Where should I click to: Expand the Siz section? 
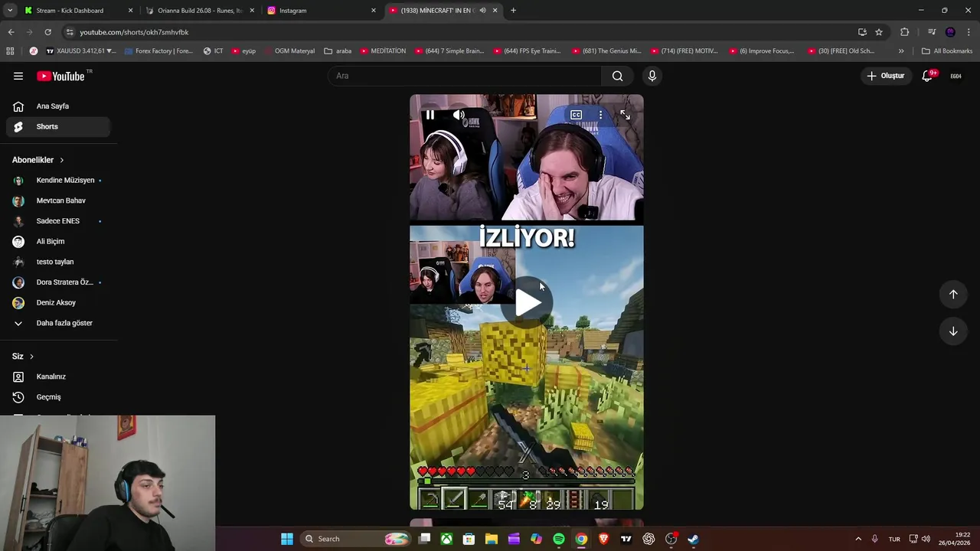coord(23,357)
